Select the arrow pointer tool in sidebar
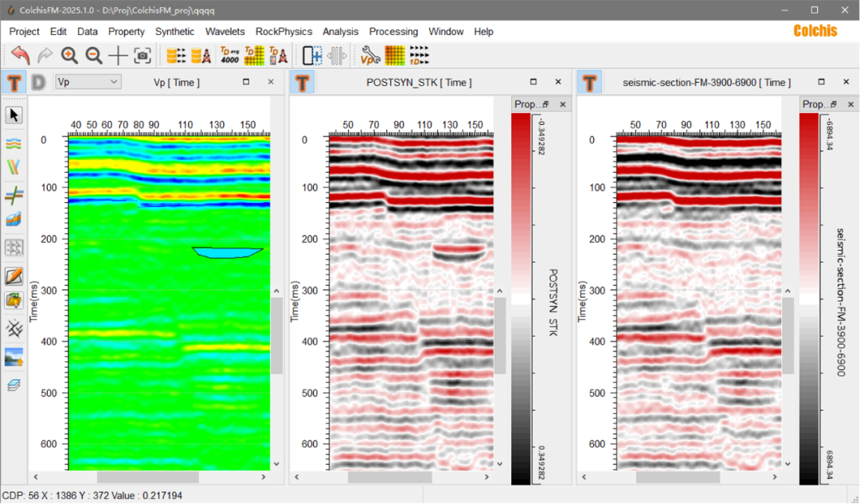The height and width of the screenshot is (504, 860). [14, 115]
